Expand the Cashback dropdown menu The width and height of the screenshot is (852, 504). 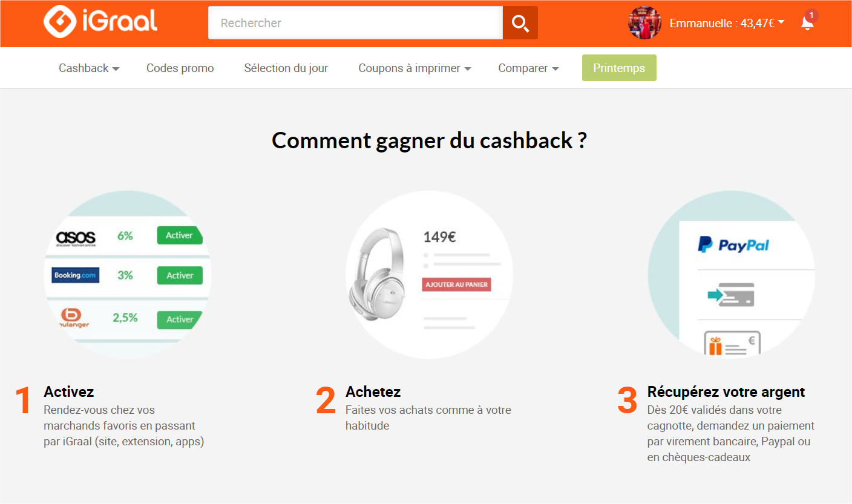pyautogui.click(x=89, y=68)
